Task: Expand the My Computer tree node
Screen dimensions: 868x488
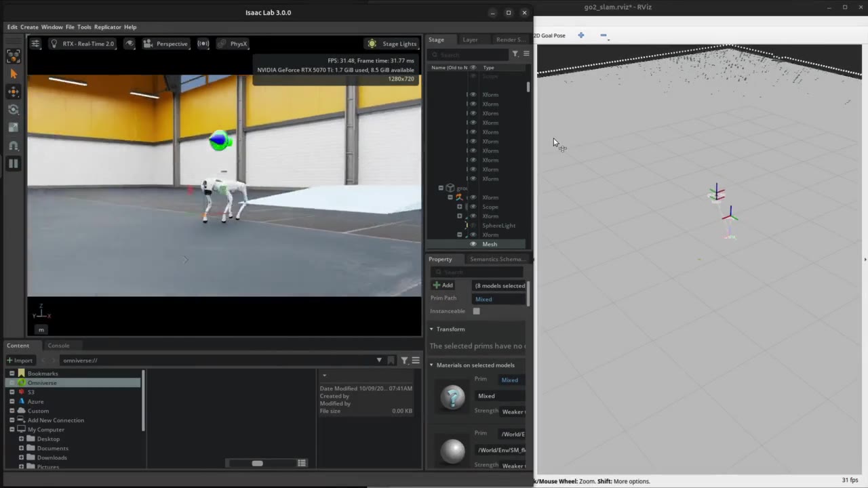Action: coord(12,430)
